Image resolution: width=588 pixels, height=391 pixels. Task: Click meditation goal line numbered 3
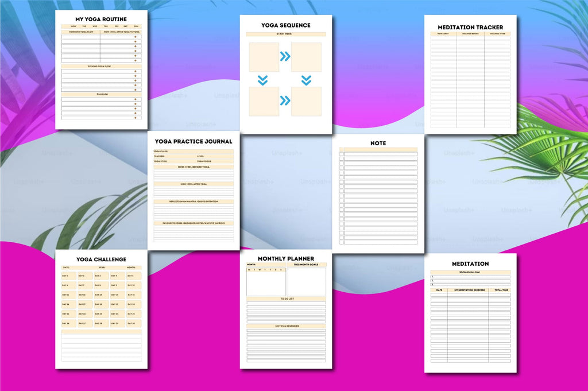coord(470,285)
